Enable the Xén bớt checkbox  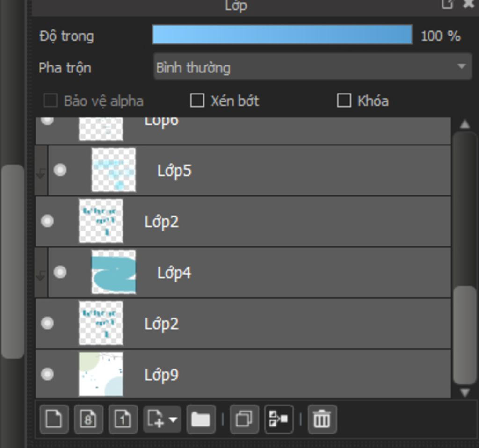click(x=197, y=101)
